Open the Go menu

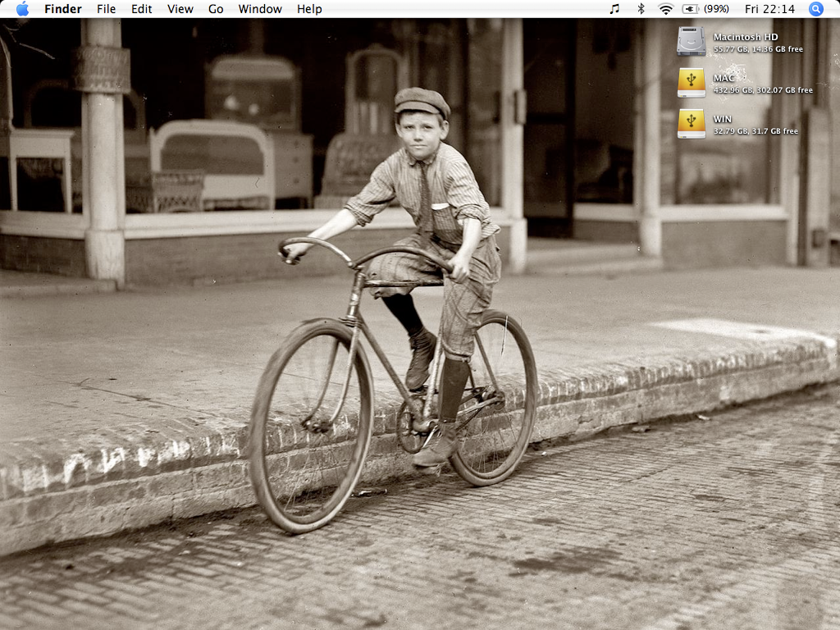click(x=216, y=9)
